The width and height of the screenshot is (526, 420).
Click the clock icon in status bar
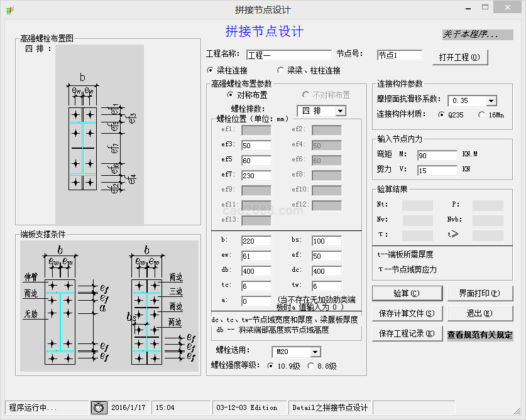coord(99,407)
